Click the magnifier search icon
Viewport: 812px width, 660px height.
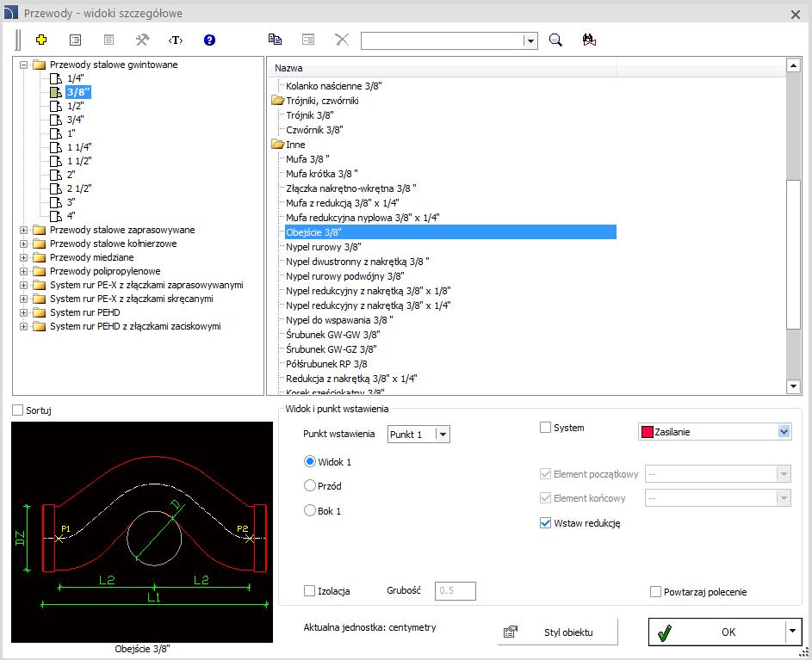click(x=555, y=40)
